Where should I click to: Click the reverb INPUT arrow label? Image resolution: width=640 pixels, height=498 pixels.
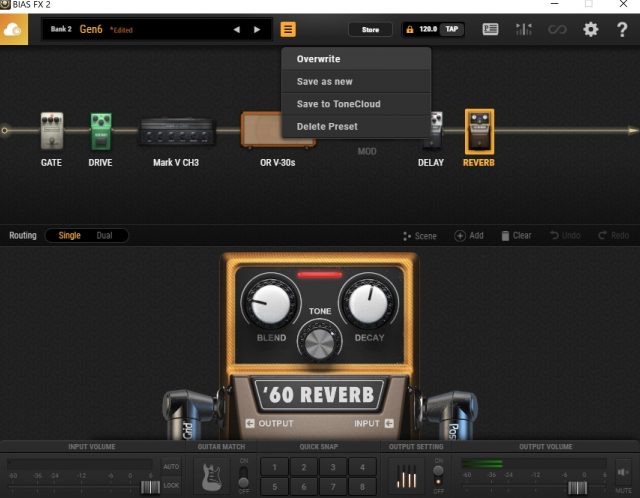point(373,423)
